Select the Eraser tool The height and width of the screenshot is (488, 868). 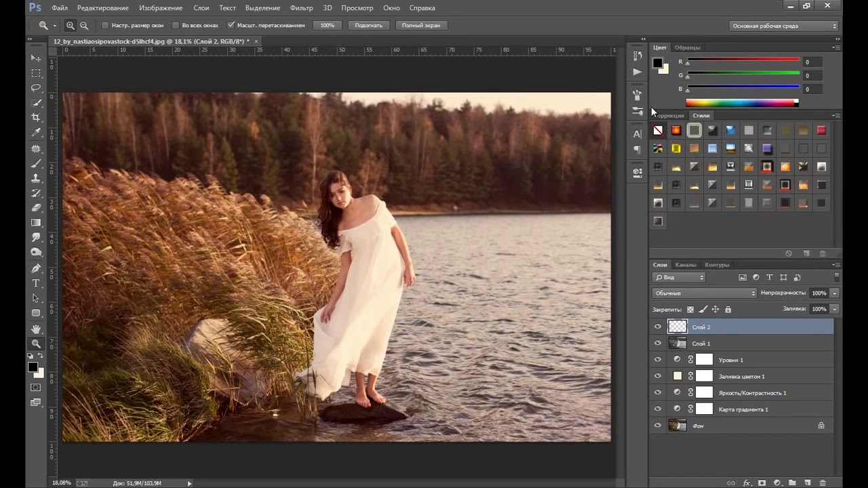(36, 207)
